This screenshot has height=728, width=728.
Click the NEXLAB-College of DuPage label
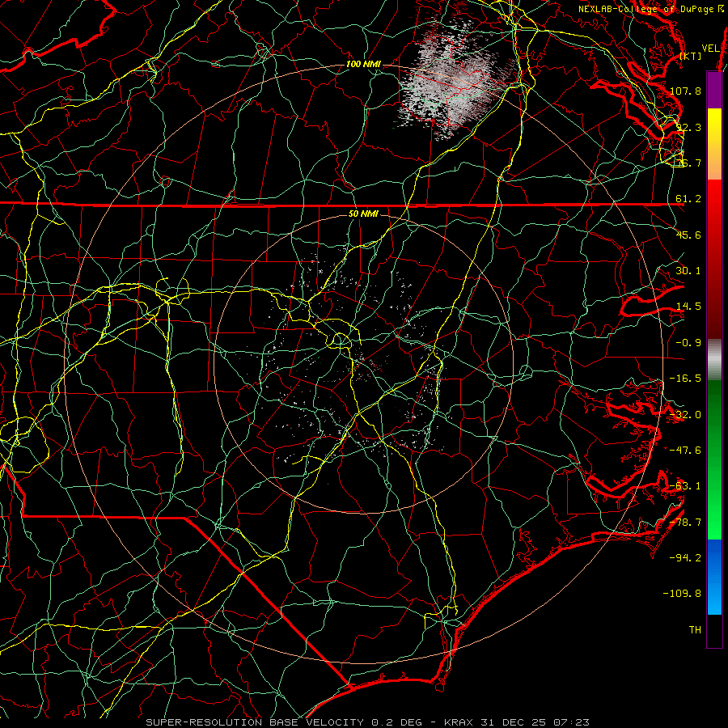coord(651,9)
